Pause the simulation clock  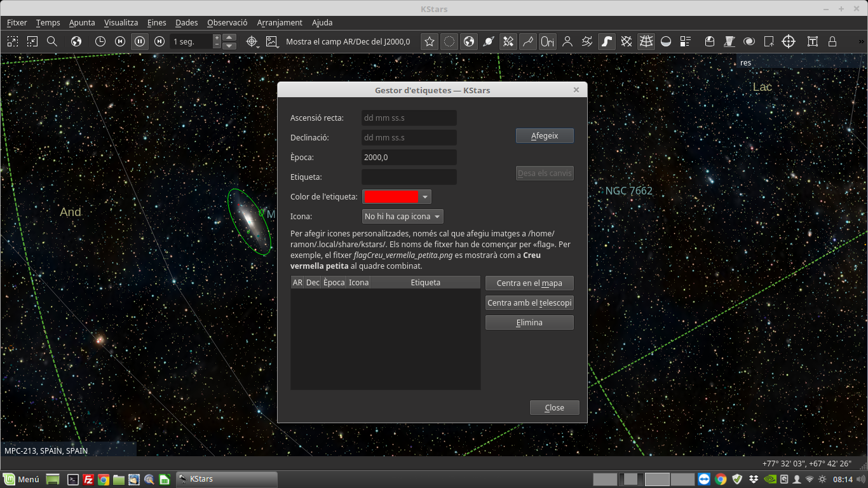[x=140, y=41]
